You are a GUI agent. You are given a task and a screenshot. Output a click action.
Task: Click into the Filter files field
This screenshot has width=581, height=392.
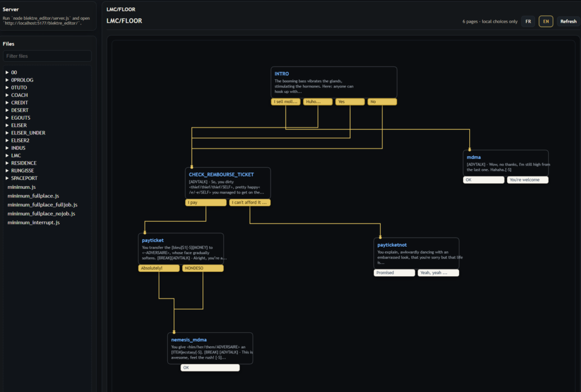(x=48, y=56)
